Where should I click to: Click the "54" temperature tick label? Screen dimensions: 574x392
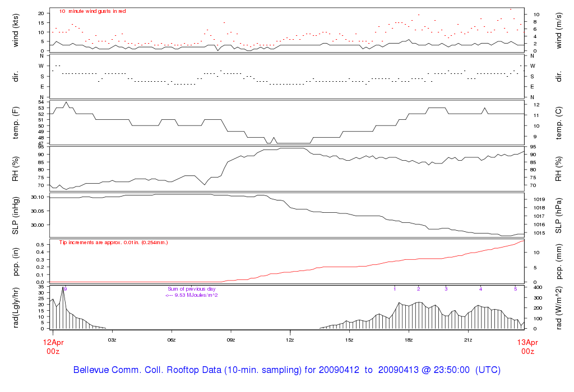point(41,102)
